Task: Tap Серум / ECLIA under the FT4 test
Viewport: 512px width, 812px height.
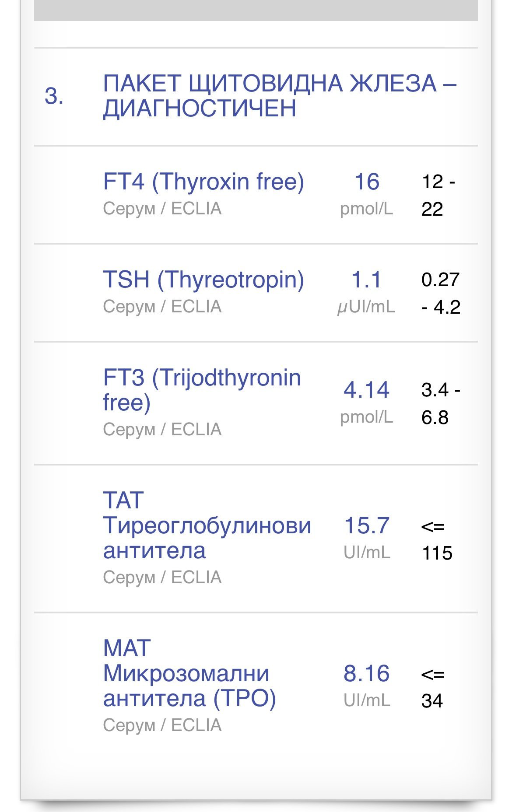Action: click(x=162, y=209)
